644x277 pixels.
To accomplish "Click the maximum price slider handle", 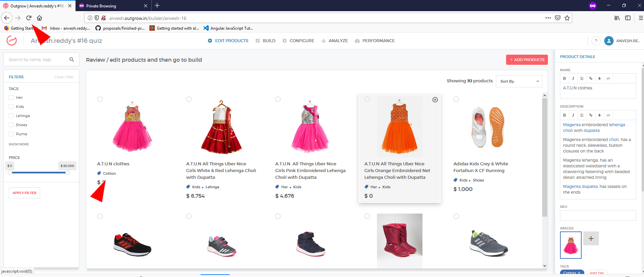I will 67,173.
